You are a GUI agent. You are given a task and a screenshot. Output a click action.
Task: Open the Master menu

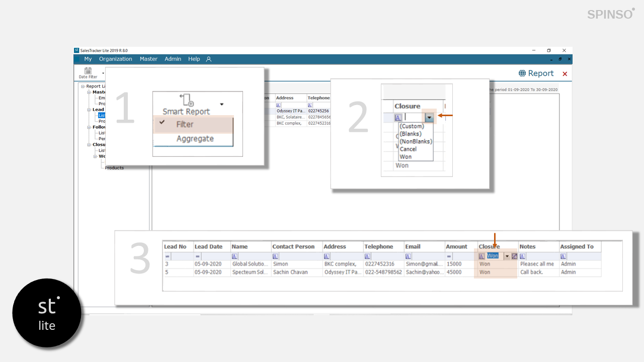click(148, 59)
